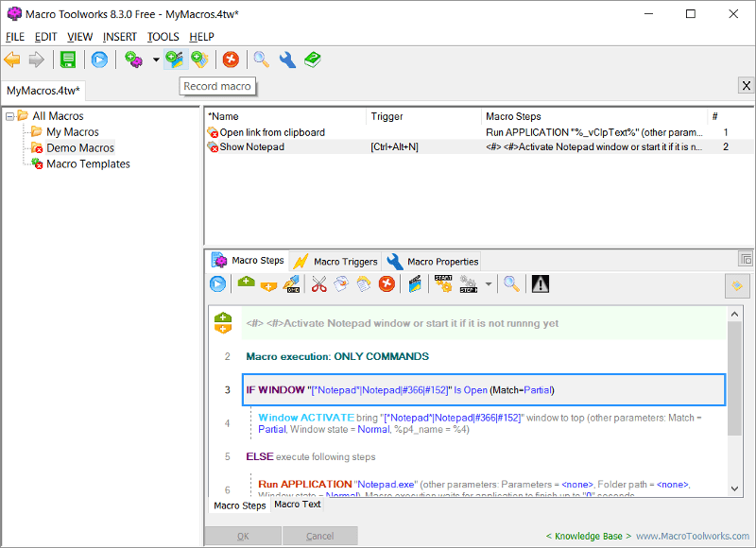This screenshot has height=548, width=756.
Task: Sort by Trigger column header
Action: [x=423, y=116]
